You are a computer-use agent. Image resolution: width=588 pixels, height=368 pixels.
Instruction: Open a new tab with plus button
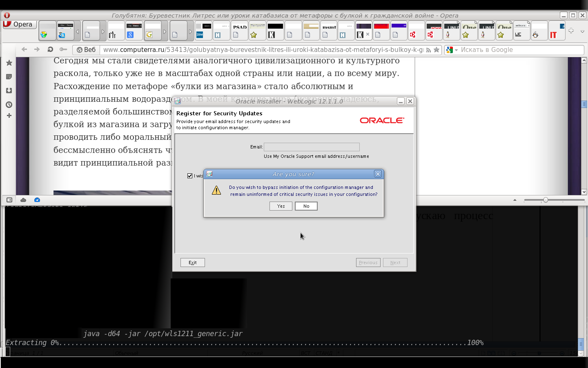(x=571, y=31)
